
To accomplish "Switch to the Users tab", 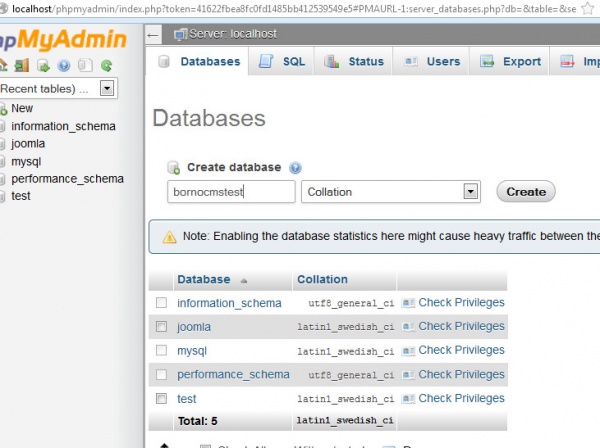I will [x=431, y=62].
